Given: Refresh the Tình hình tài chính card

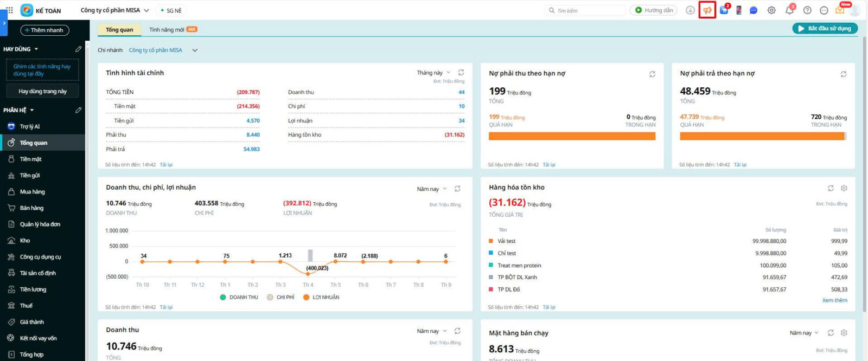Looking at the screenshot, I should coord(461,73).
